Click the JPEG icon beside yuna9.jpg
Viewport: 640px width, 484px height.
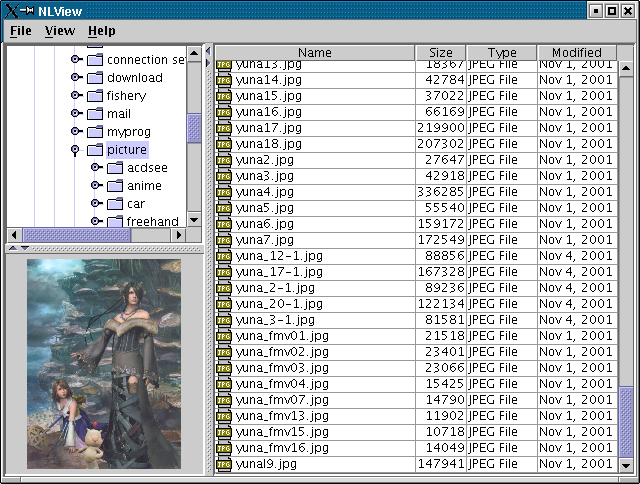(224, 464)
